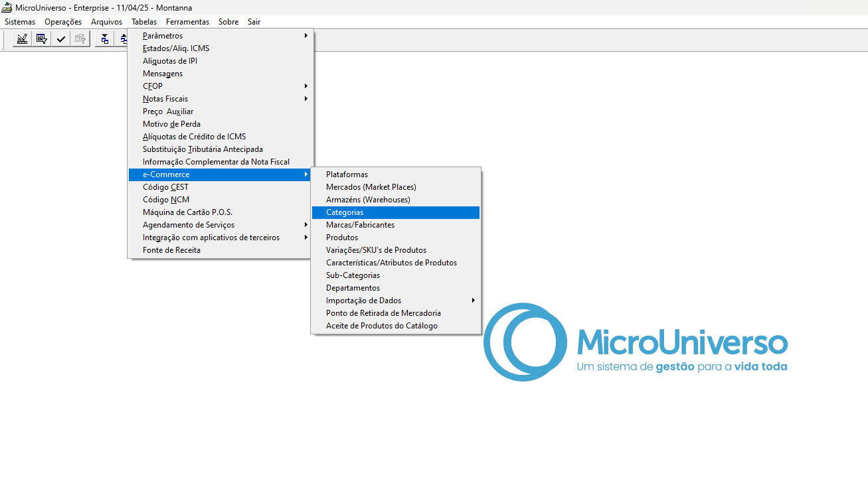This screenshot has height=491, width=868.
Task: Open the Arquivos menu
Action: click(106, 22)
